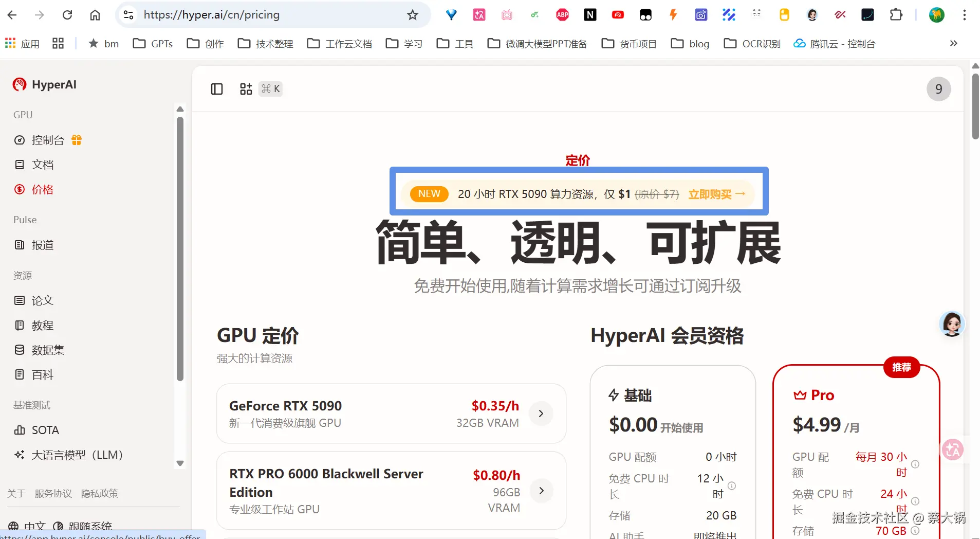Open 百科 in the sidebar
Viewport: 980px width, 539px height.
point(34,375)
